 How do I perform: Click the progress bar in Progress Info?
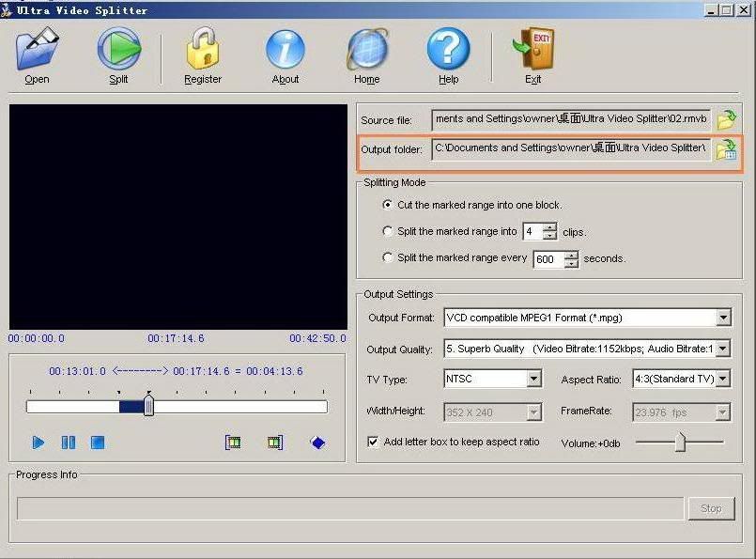click(350, 509)
